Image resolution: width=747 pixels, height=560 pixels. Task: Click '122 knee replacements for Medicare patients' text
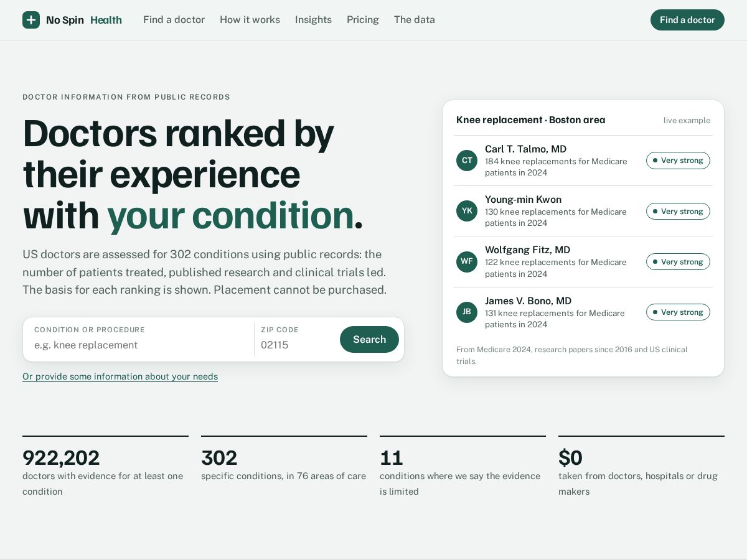(556, 268)
